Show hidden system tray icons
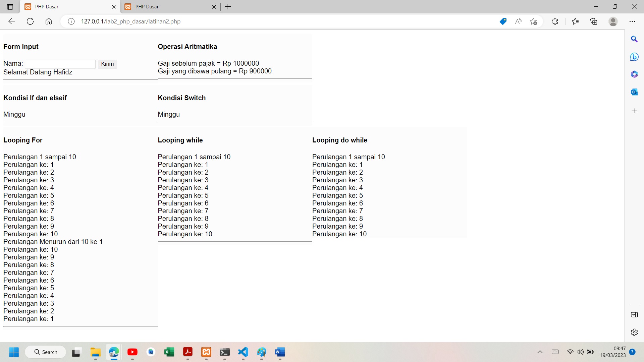 (x=540, y=352)
